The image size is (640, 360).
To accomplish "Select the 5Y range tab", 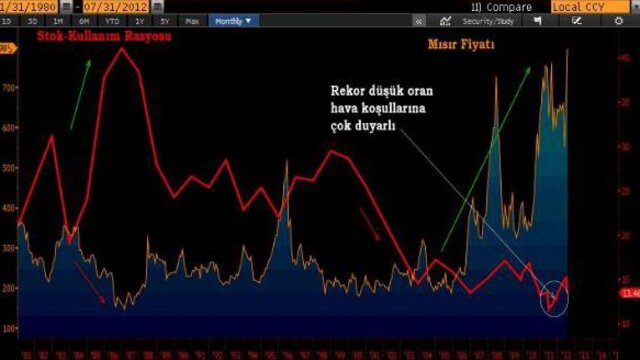I will click(164, 21).
